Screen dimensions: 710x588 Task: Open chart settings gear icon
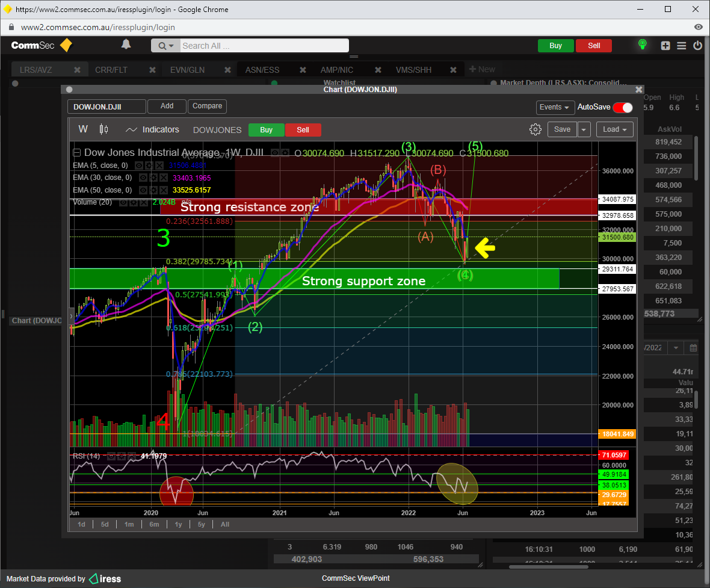point(536,129)
